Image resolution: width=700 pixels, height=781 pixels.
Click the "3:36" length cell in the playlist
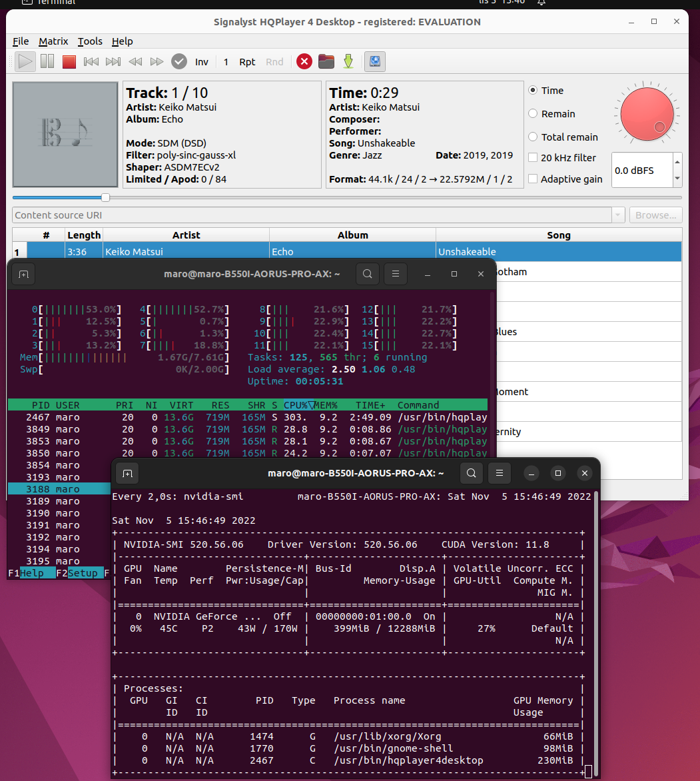coord(84,251)
